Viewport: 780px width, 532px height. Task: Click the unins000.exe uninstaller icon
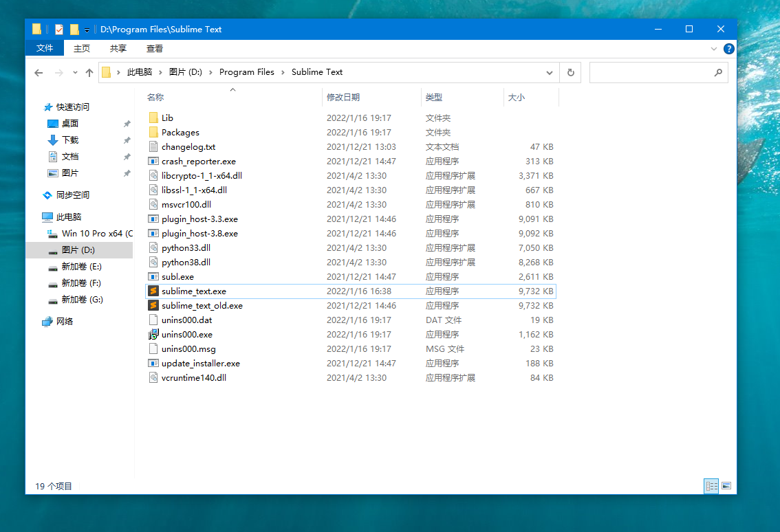tap(153, 335)
